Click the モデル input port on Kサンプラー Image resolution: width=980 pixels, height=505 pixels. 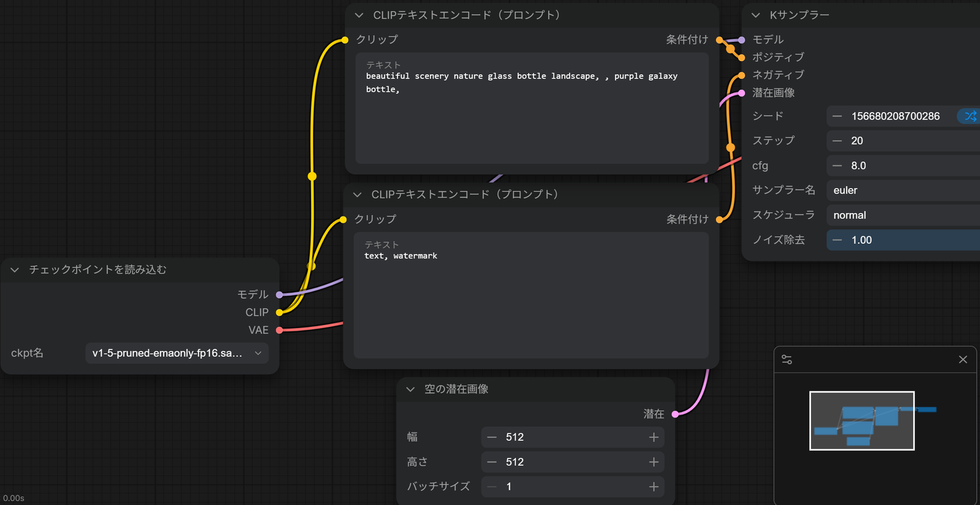point(741,40)
